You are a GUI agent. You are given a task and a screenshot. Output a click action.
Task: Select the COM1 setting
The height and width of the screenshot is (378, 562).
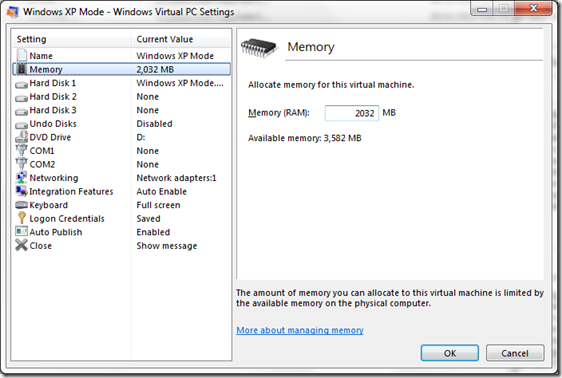point(122,151)
